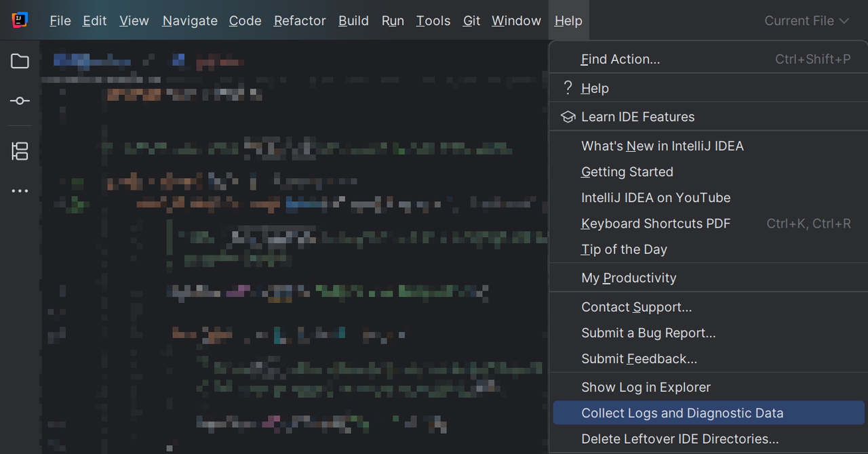Open the Commit tool window
The width and height of the screenshot is (868, 454).
pyautogui.click(x=20, y=101)
